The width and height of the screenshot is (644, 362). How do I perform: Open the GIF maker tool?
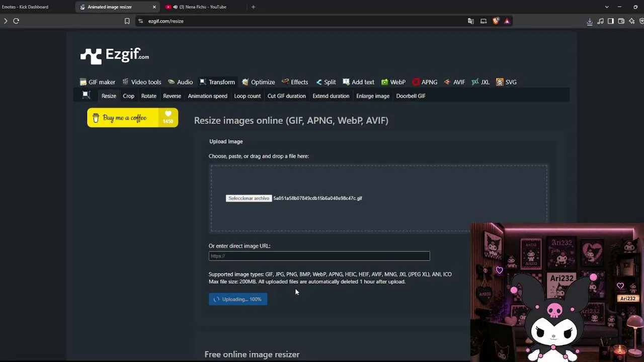(x=98, y=82)
